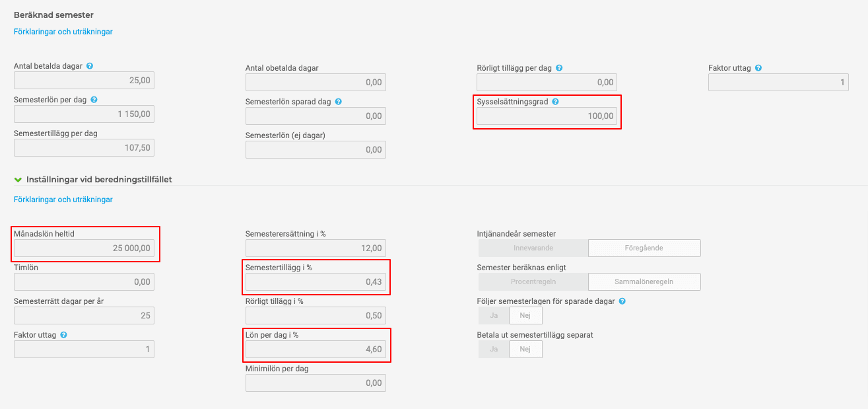Select Innevarande for Intjänandeår semester
Viewport: 868px width, 409px height.
533,248
